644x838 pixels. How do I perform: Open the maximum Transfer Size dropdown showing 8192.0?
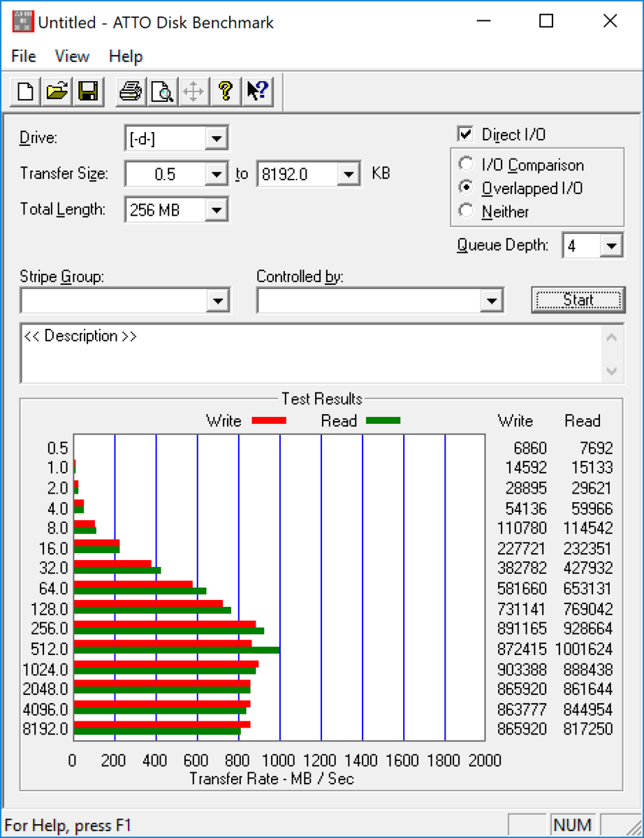click(349, 174)
